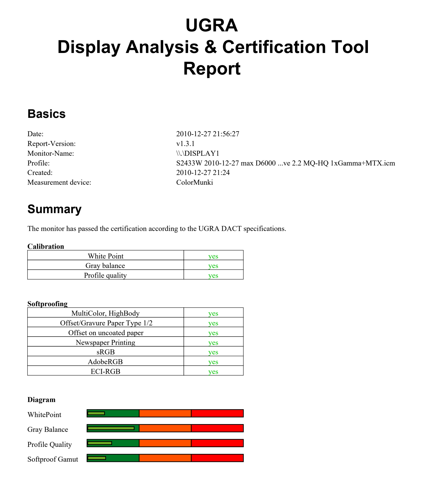Click the report date value 2010-12-27 21:56:27
425x504 pixels.
(x=207, y=134)
